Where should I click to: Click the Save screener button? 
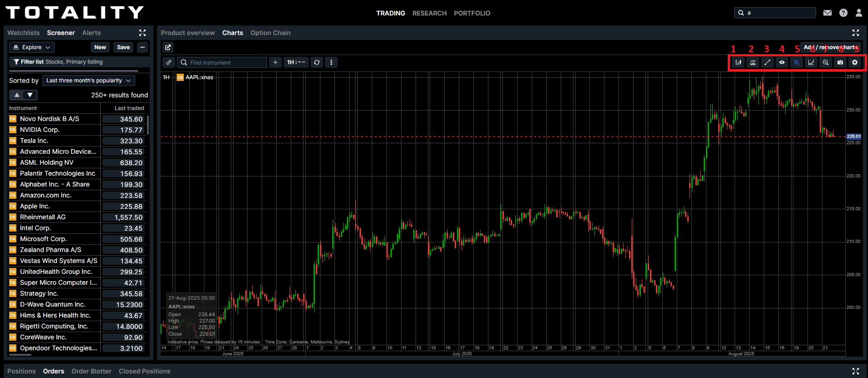coord(123,47)
